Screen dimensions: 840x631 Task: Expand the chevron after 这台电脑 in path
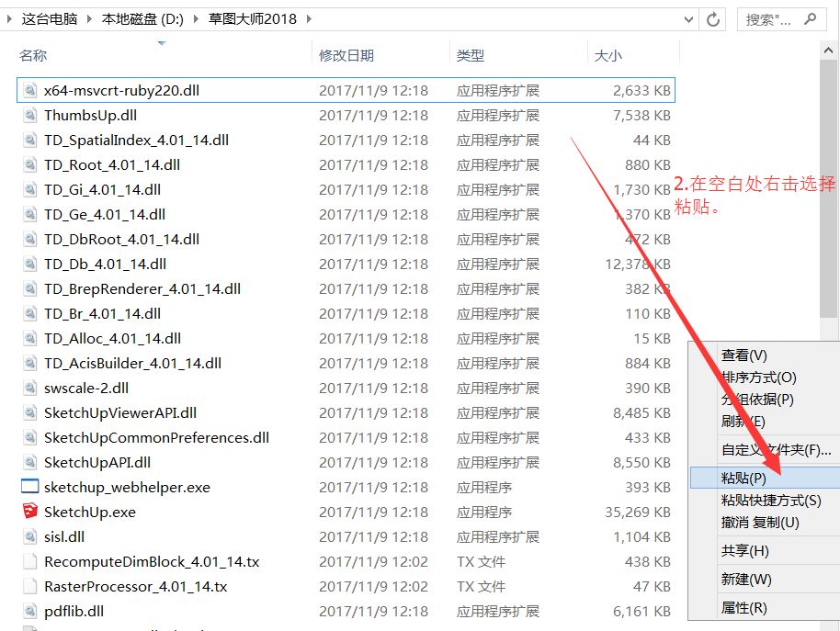coord(91,18)
